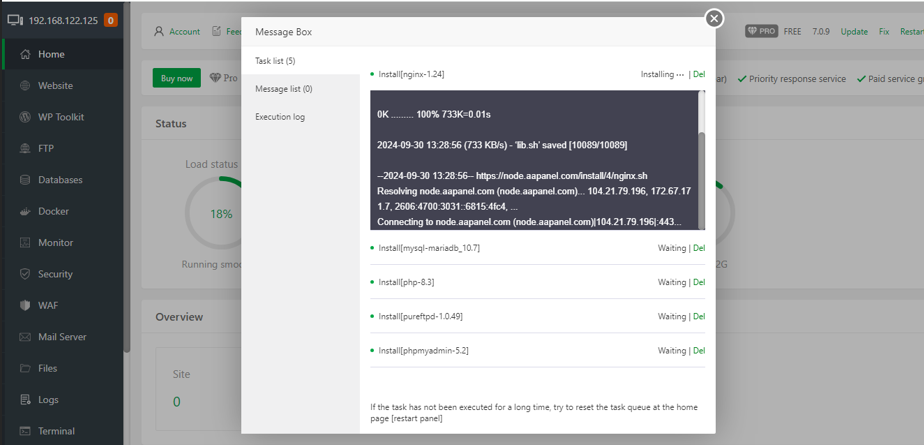The height and width of the screenshot is (445, 924).
Task: Click the FTP icon in sidebar
Action: click(x=25, y=149)
